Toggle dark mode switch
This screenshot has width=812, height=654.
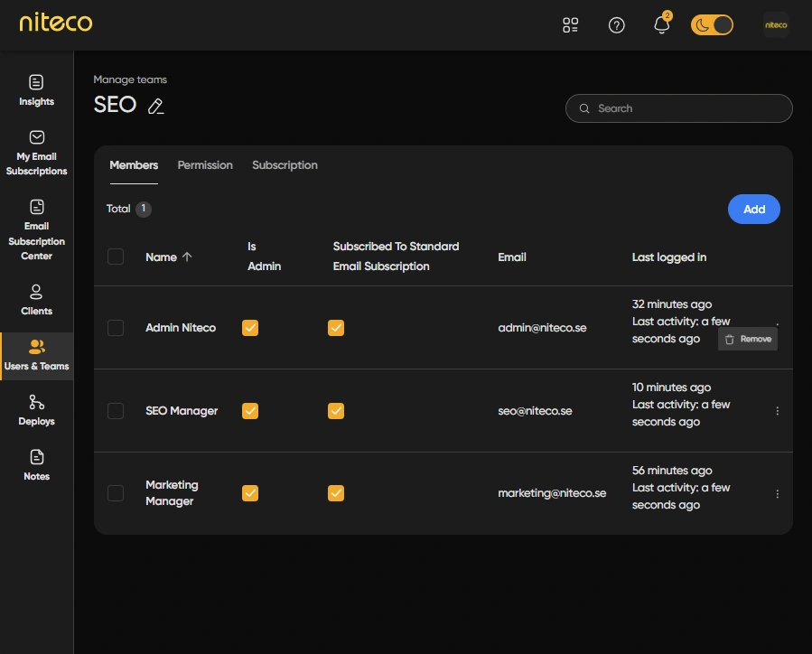point(712,25)
